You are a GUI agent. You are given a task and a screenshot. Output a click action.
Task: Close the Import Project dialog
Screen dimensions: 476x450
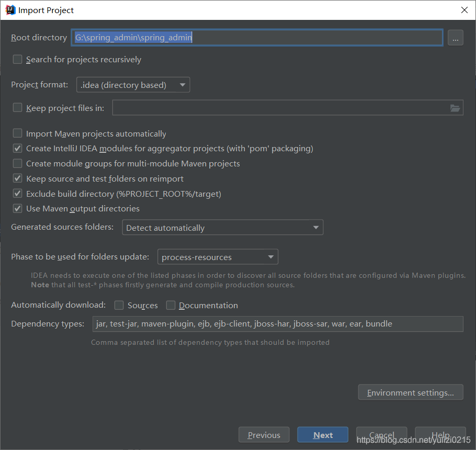[x=464, y=10]
